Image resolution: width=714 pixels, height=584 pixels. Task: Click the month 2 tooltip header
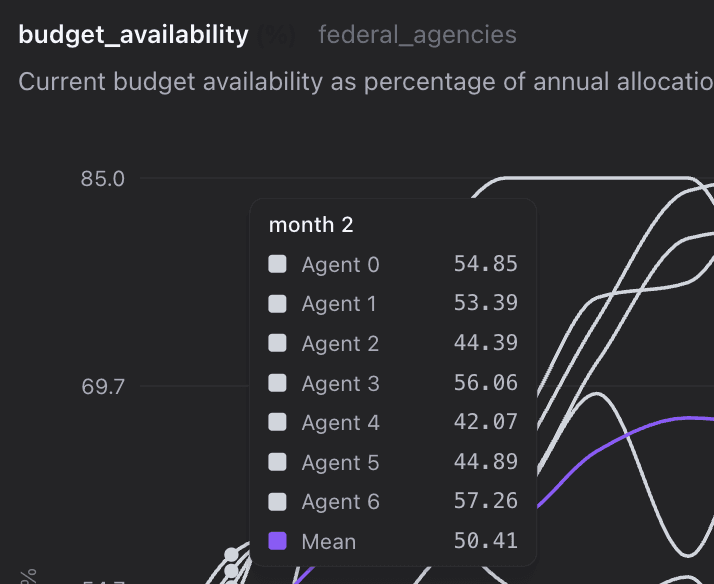[311, 225]
